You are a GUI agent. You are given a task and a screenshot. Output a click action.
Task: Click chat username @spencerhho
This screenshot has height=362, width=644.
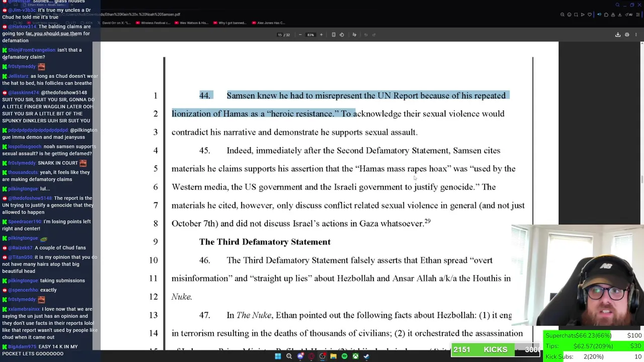click(23, 290)
